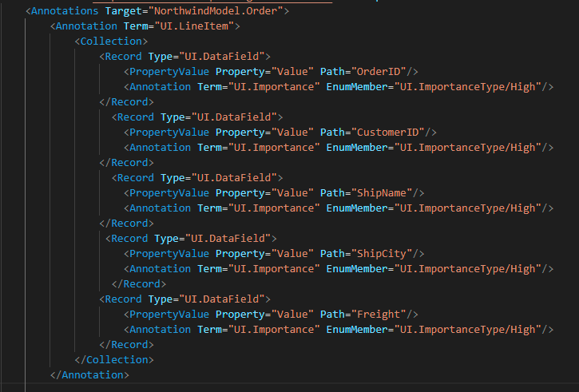Click "Property" attribute on the CustomerID line
This screenshot has height=392, width=579.
click(x=240, y=133)
